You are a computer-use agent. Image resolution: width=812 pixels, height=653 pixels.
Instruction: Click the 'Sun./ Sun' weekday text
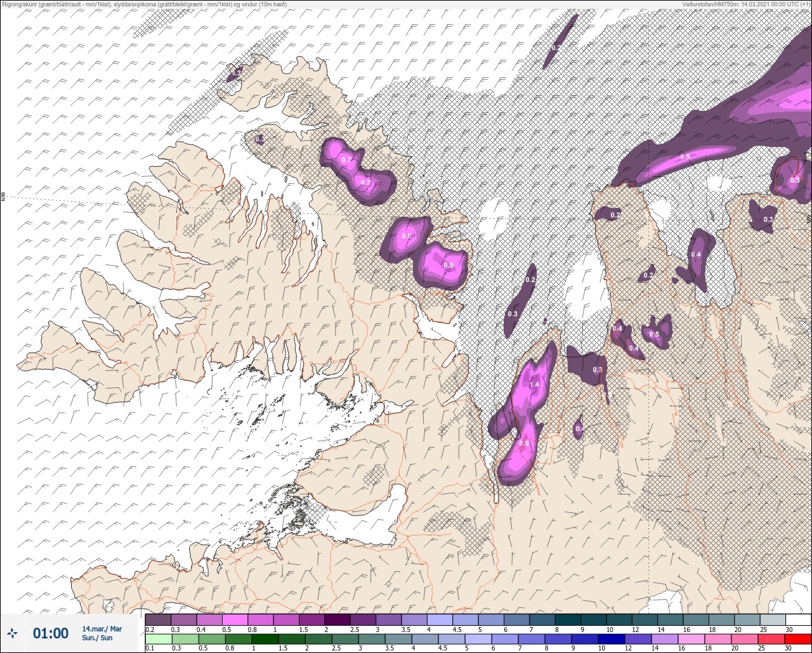pyautogui.click(x=97, y=638)
